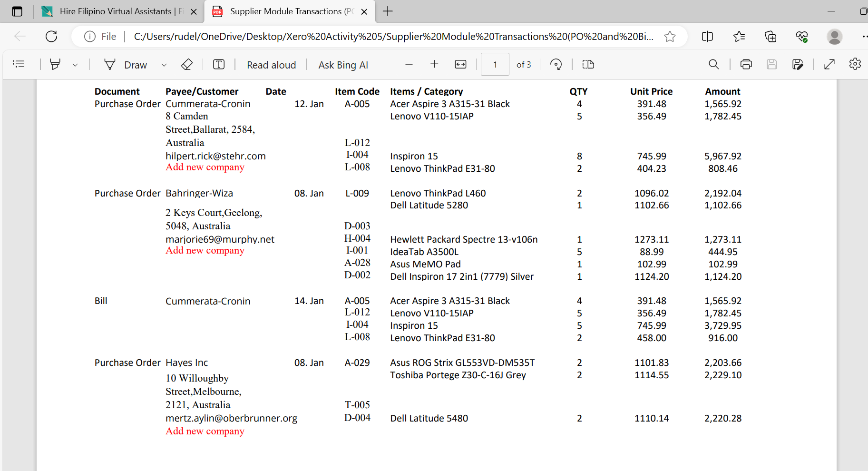Click the item Dell Latitude 5480
The image size is (868, 471).
click(429, 418)
